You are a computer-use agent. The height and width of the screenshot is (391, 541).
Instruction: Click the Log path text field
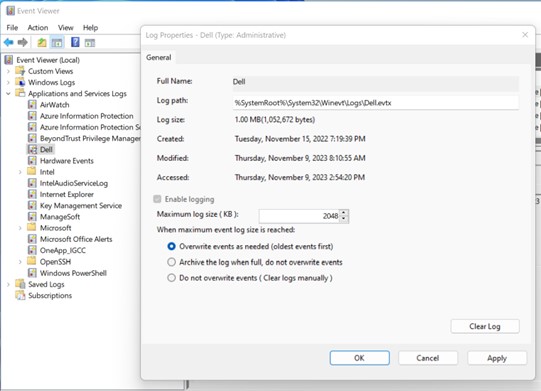tap(376, 103)
